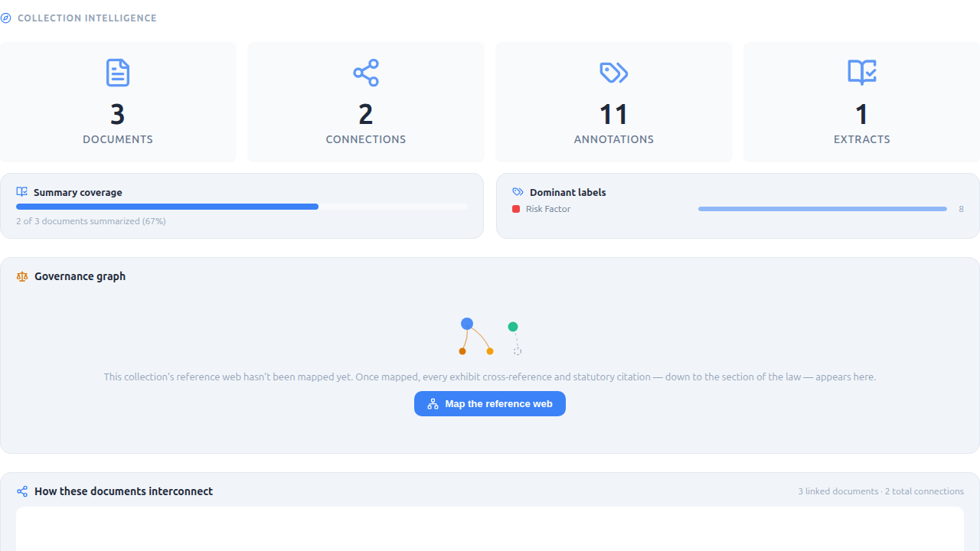Click the Risk Factor count bar
This screenshot has height=551, width=980.
822,209
